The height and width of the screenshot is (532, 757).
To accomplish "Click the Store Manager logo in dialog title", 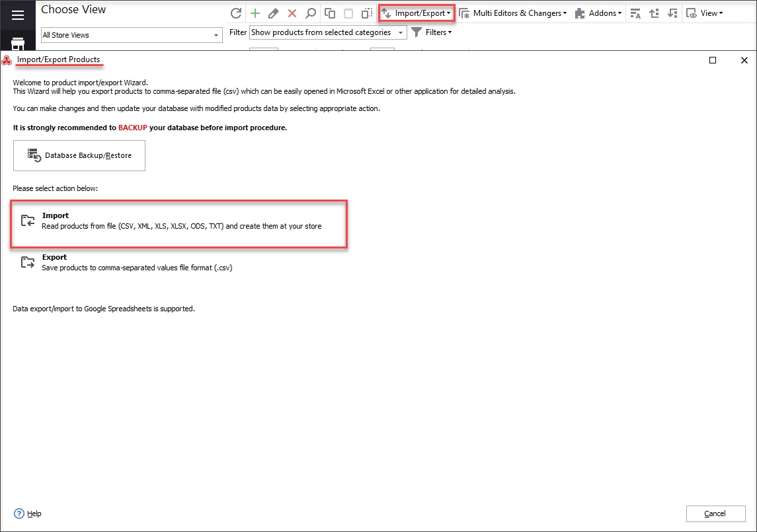I will tap(7, 60).
